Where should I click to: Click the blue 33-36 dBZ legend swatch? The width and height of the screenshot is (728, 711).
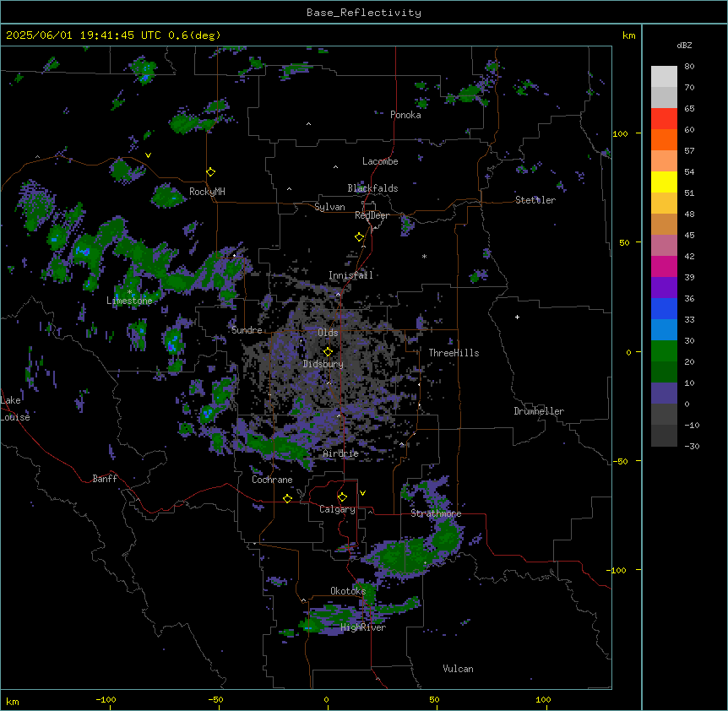point(664,308)
